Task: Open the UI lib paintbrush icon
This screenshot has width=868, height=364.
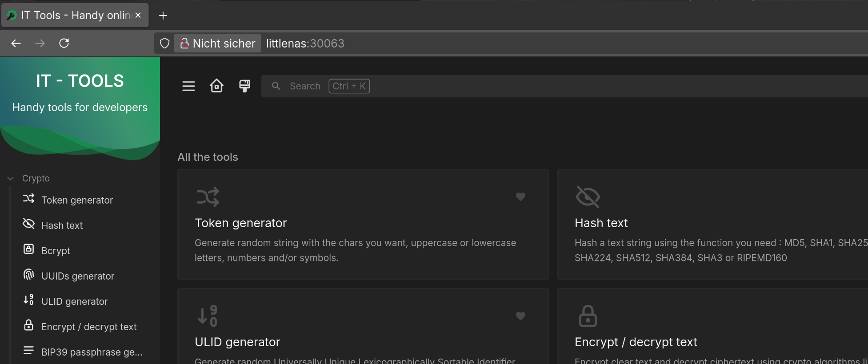Action: coord(244,86)
